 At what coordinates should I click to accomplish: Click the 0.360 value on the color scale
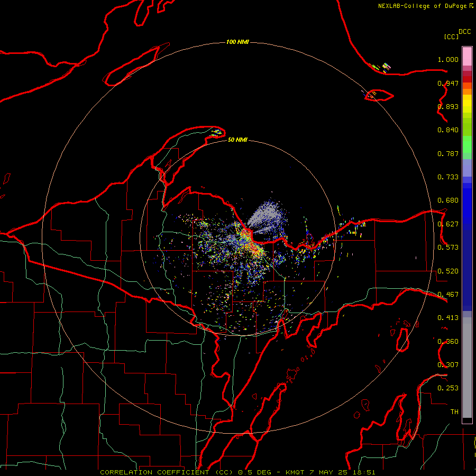point(448,342)
